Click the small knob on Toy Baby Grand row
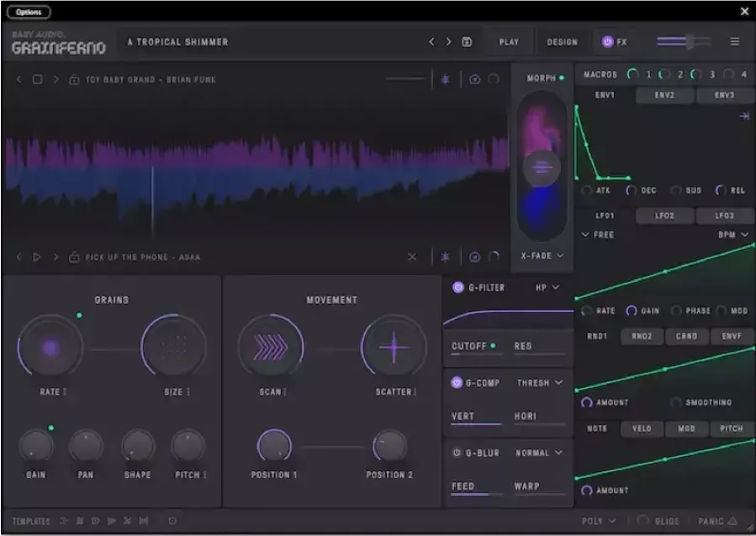 [494, 79]
